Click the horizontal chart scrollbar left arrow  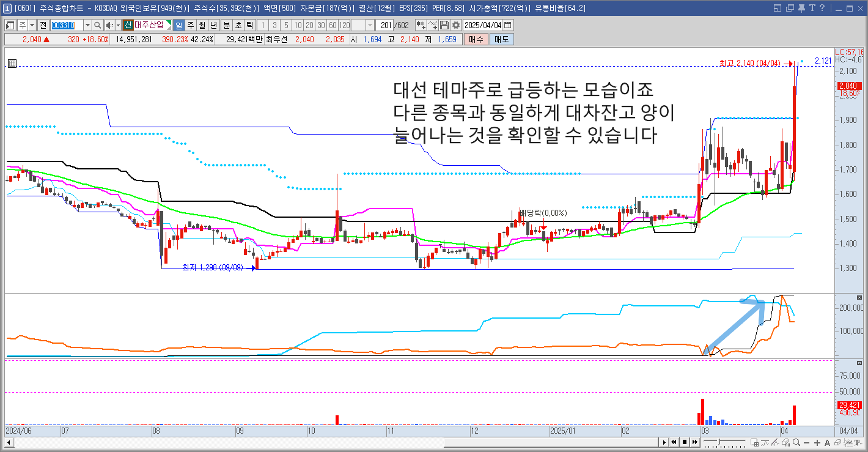(x=9, y=442)
